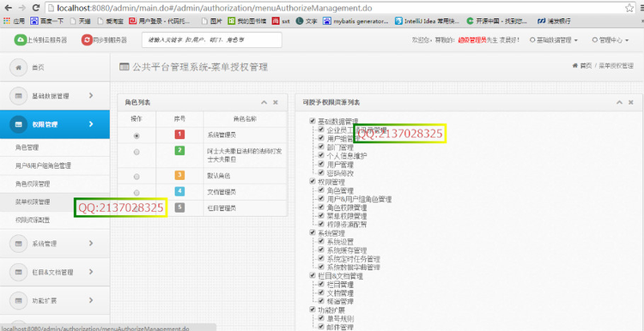Viewport: 644px width, 331px height.
Task: Click the 栏目管理员 role name
Action: pyautogui.click(x=222, y=208)
